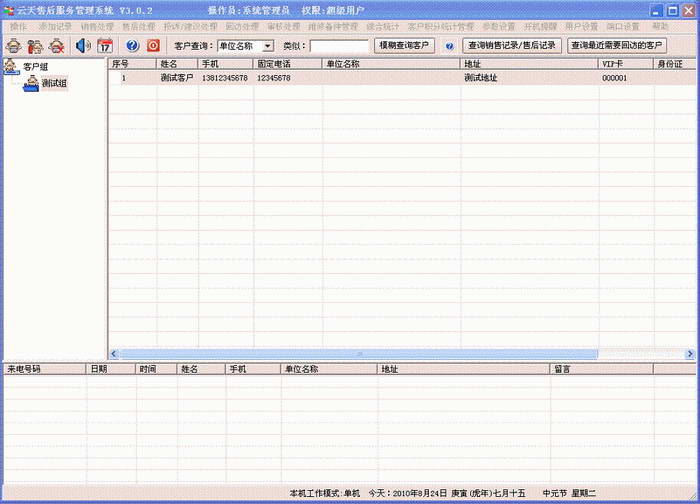This screenshot has width=700, height=504.
Task: Open the 参数设置 menu
Action: [499, 26]
